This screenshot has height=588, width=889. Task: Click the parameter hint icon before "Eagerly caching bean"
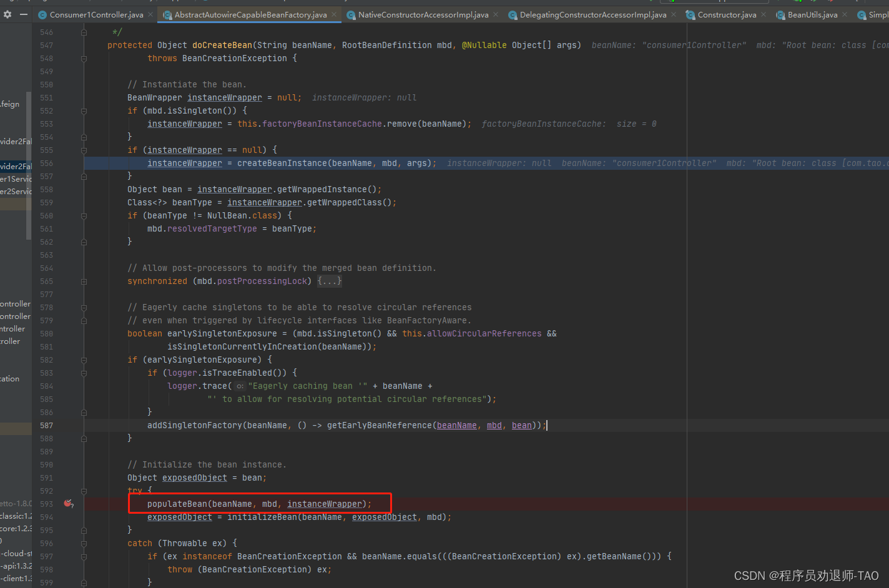pyautogui.click(x=240, y=386)
